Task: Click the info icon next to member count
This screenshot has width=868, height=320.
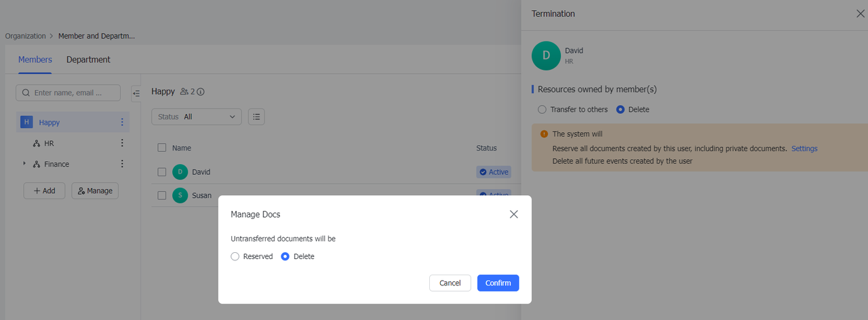Action: 201,92
